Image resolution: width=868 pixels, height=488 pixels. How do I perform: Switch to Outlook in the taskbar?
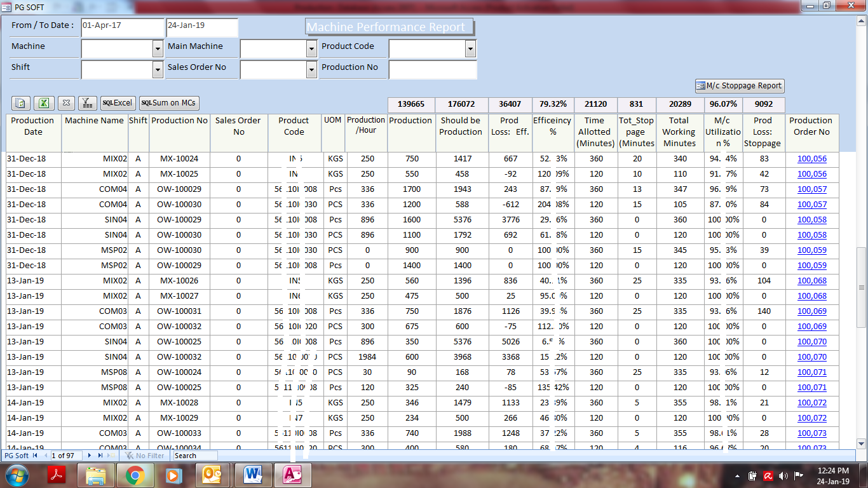pos(212,475)
